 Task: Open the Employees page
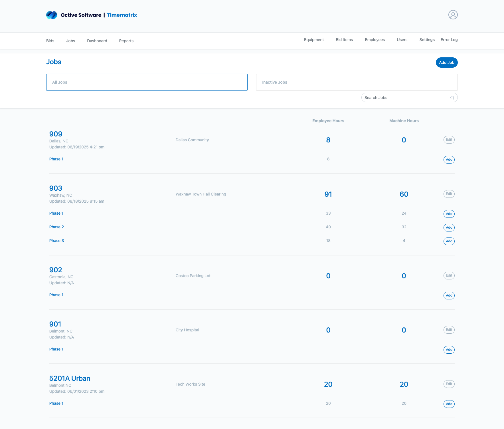pos(375,40)
